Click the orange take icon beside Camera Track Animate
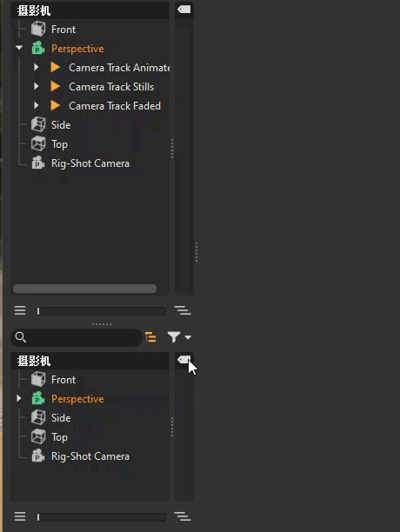400x532 pixels. point(56,67)
